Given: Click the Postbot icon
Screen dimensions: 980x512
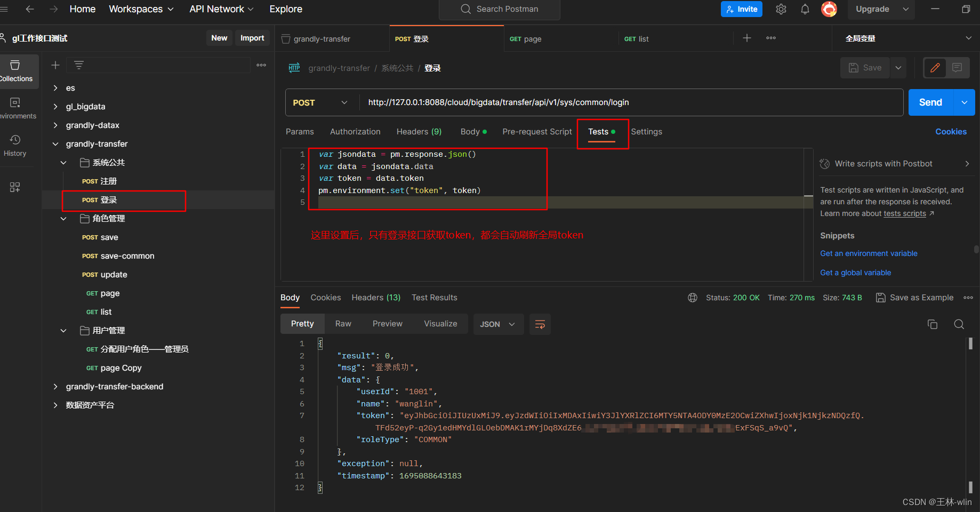Looking at the screenshot, I should 825,164.
